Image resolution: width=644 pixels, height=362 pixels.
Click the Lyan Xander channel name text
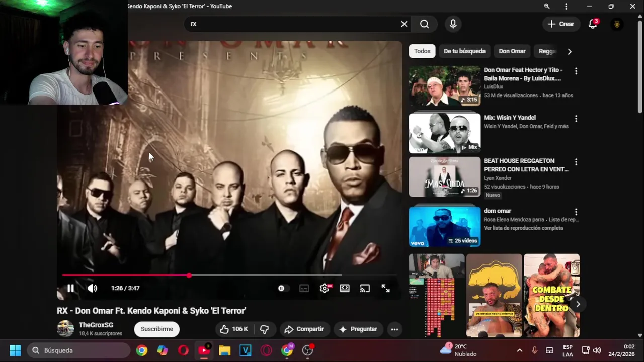pos(498,178)
